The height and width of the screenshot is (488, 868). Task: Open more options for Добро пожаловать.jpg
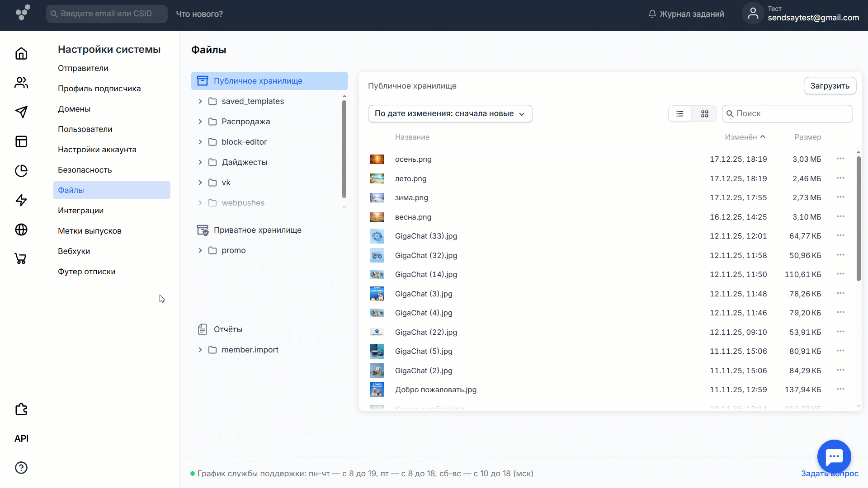point(840,389)
